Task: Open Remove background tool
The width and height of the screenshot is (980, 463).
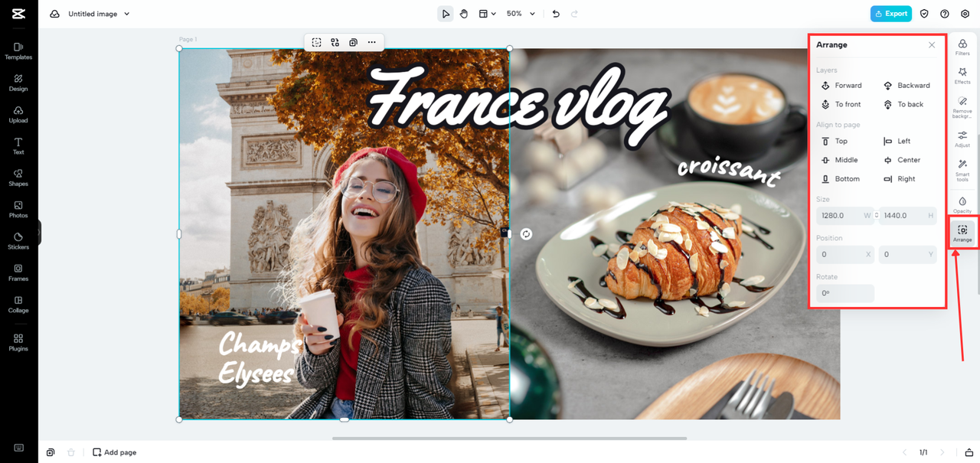Action: tap(962, 107)
